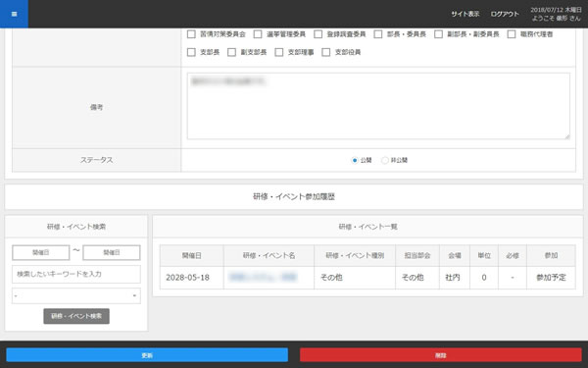Screen dimensions: 588x368
Task: Click the blue 更新 button
Action: tap(147, 355)
